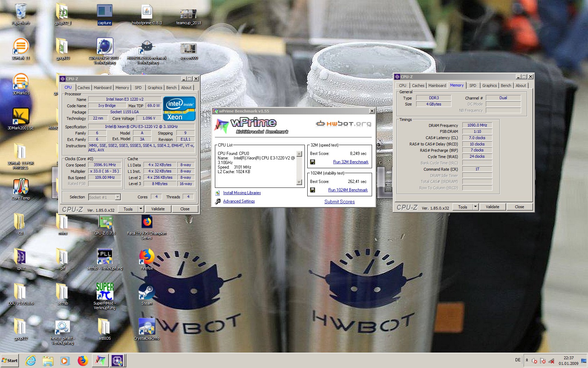The height and width of the screenshot is (368, 588).
Task: Open Windows Explorer from the taskbar
Action: click(48, 360)
